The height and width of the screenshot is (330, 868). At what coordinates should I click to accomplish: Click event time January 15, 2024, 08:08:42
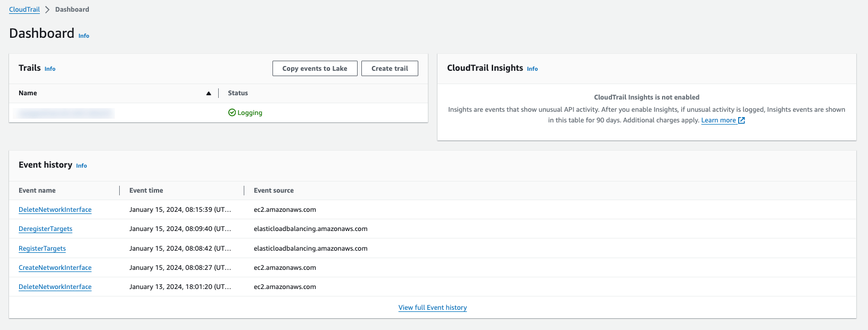tap(180, 249)
